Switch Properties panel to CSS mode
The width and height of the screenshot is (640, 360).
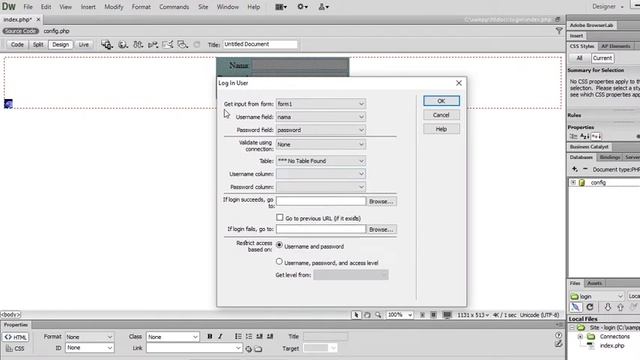click(x=16, y=349)
